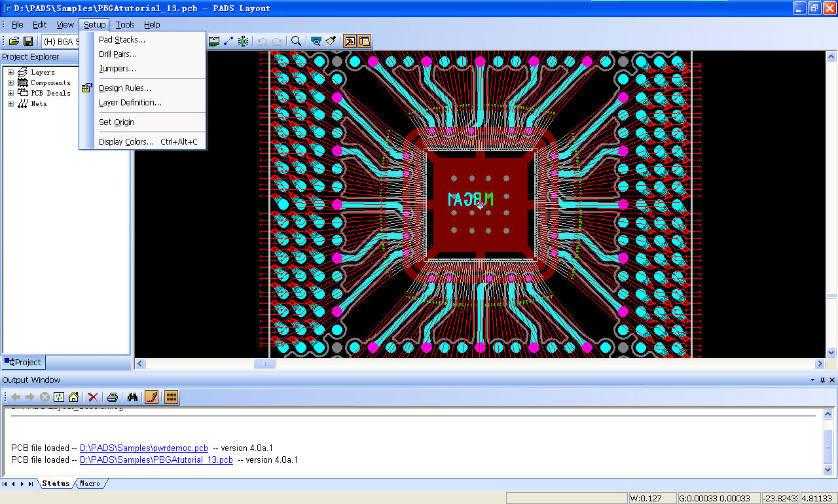Click the design view scroll-down arrow
The height and width of the screenshot is (504, 838).
[x=831, y=353]
